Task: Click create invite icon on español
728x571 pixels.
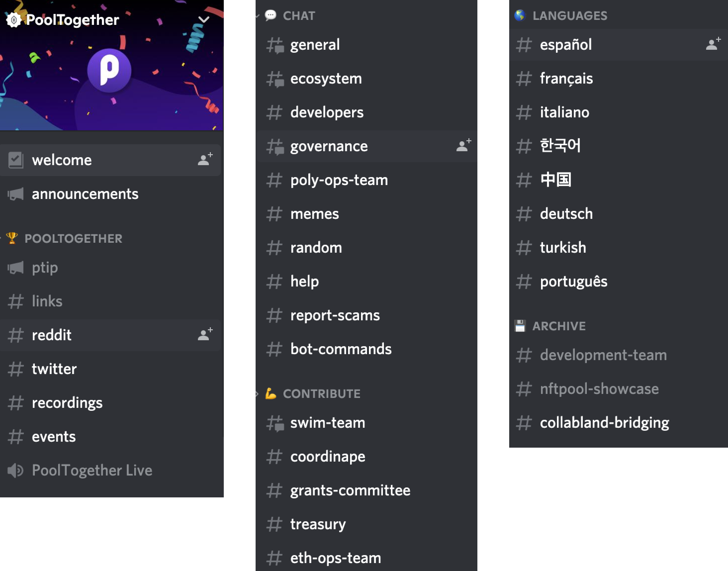Action: (x=713, y=44)
